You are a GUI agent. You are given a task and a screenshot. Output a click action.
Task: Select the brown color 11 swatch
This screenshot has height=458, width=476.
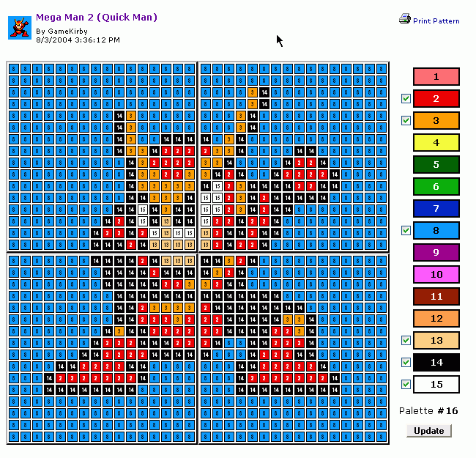[x=436, y=297]
